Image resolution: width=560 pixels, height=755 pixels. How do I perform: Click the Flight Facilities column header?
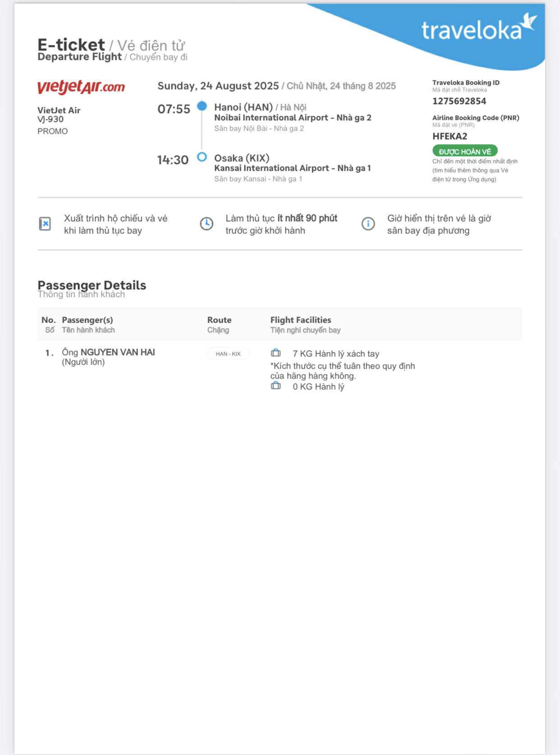(301, 320)
